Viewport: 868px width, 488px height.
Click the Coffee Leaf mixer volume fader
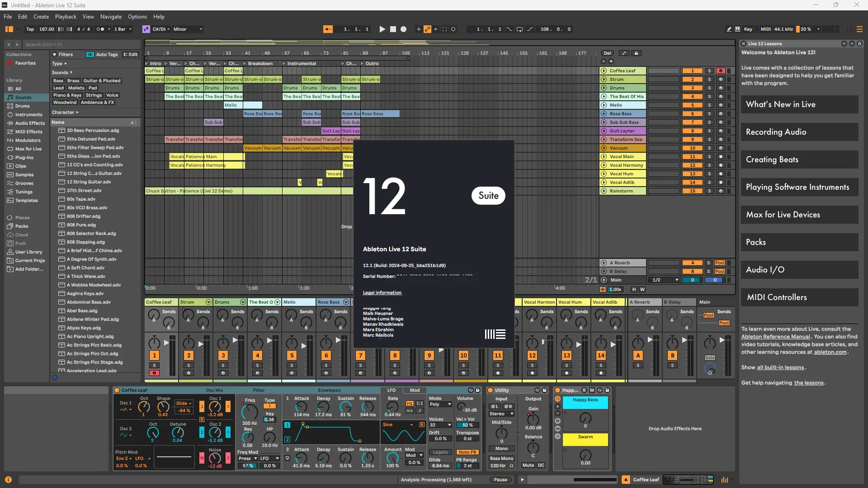[x=166, y=343]
